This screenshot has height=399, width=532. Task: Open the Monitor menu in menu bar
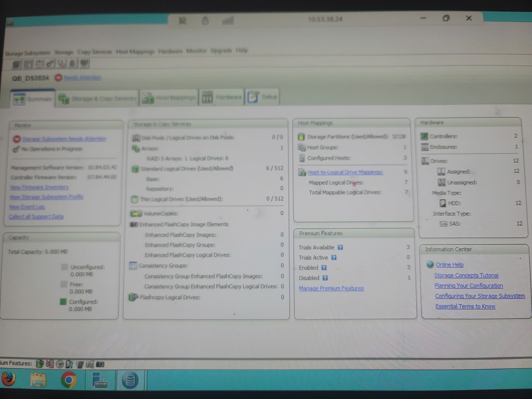197,51
